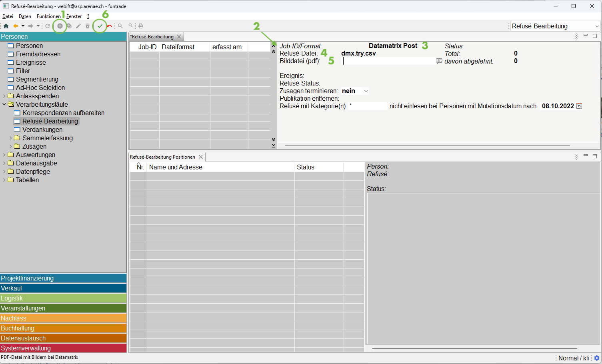
Task: Select the Refusé-Bearbeitung Positionen tab
Action: tap(162, 157)
